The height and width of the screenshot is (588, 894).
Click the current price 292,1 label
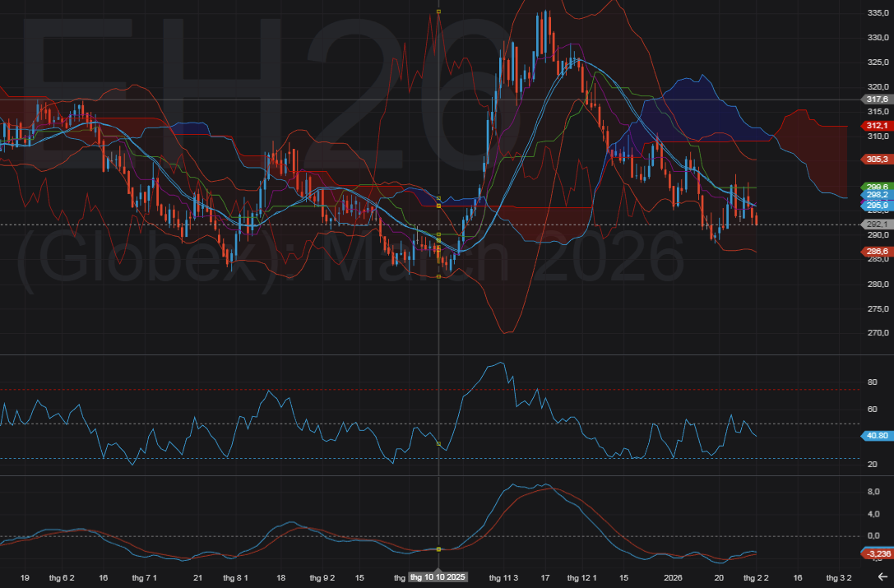pos(877,224)
